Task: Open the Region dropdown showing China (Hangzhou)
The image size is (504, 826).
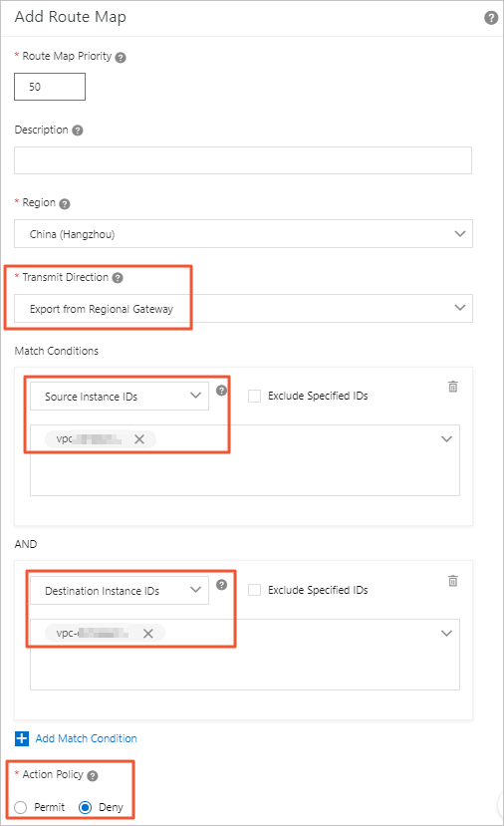Action: [243, 234]
